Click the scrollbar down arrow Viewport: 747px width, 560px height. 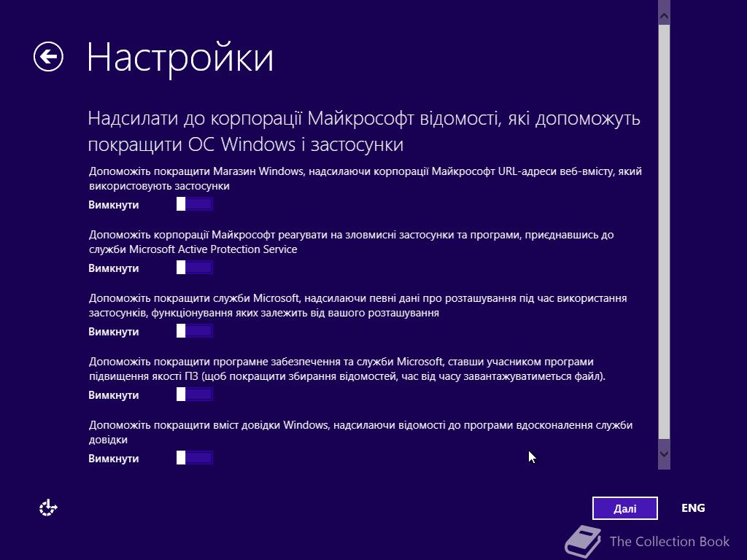[664, 454]
